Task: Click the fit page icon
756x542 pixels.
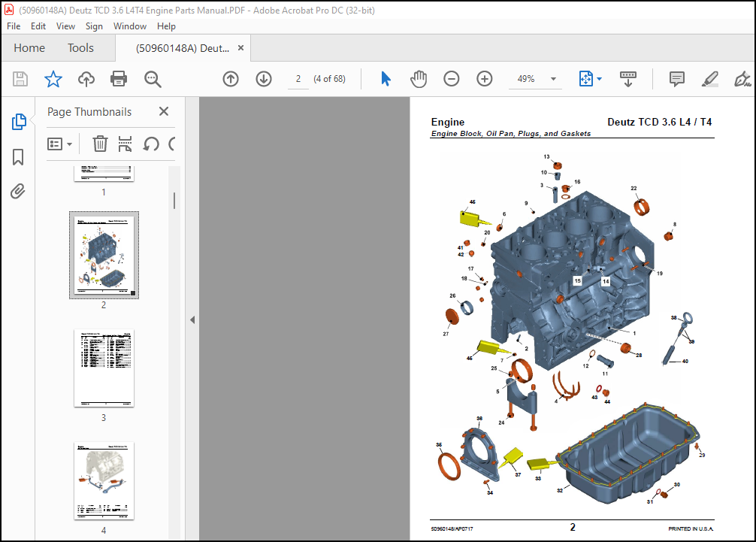Action: [586, 79]
